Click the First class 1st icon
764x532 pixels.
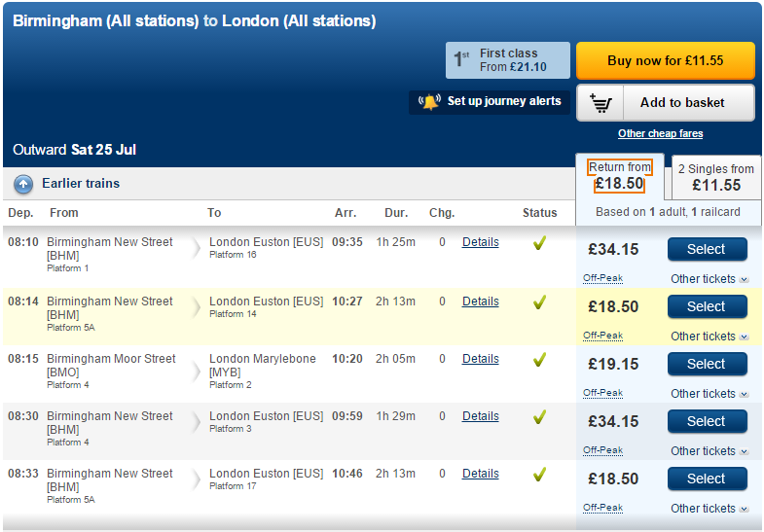coord(461,58)
